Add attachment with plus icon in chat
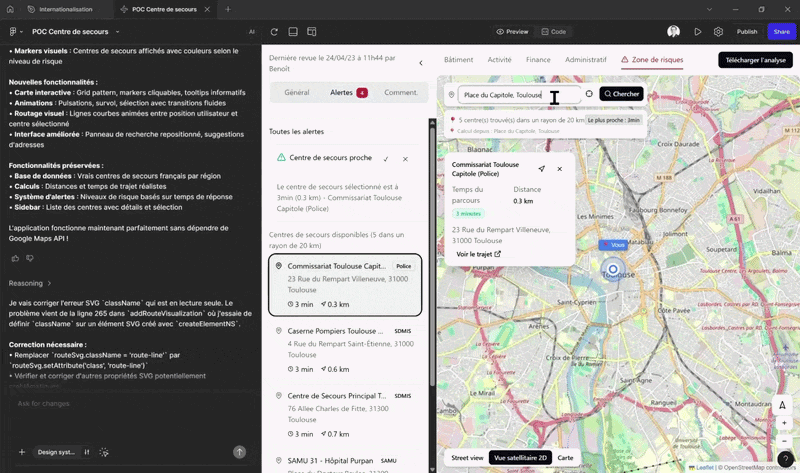This screenshot has height=473, width=800. 22,452
